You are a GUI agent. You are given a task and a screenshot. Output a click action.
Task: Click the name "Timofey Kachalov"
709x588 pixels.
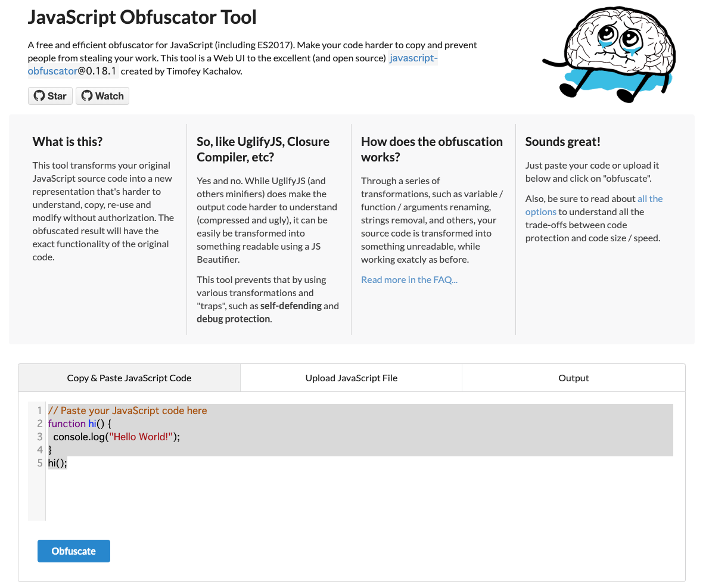(204, 71)
